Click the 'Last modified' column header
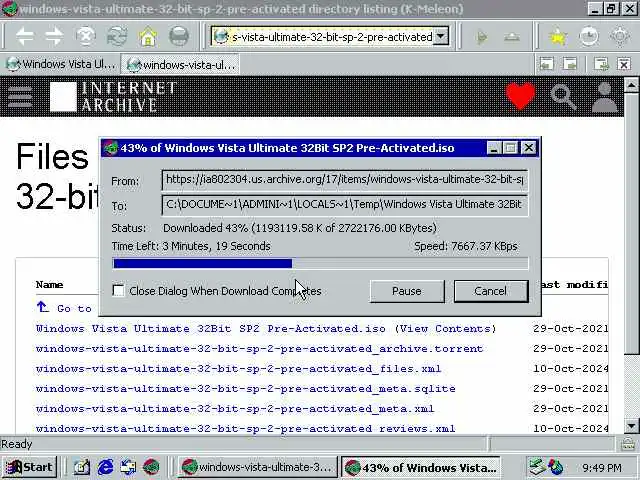Screen dimensions: 640x480 pyautogui.click(x=575, y=284)
